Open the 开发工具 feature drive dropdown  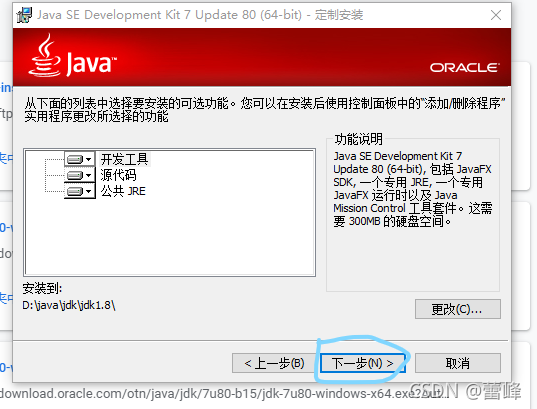click(80, 160)
